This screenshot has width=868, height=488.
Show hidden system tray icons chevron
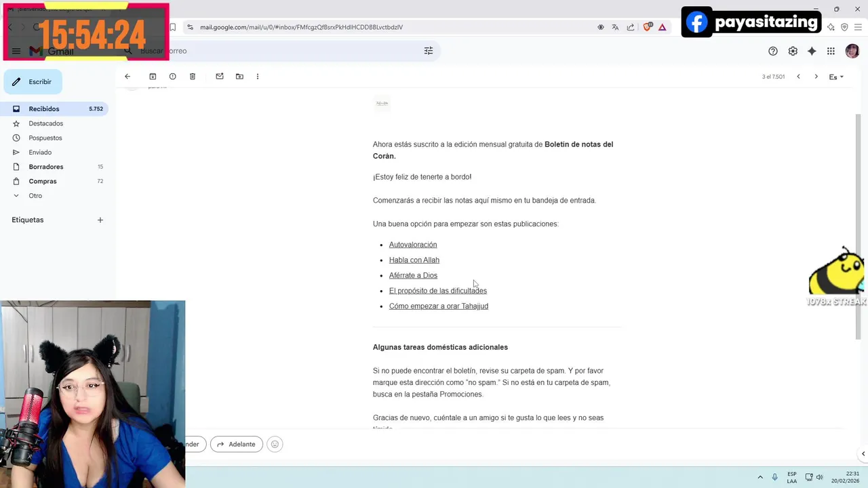[760, 477]
